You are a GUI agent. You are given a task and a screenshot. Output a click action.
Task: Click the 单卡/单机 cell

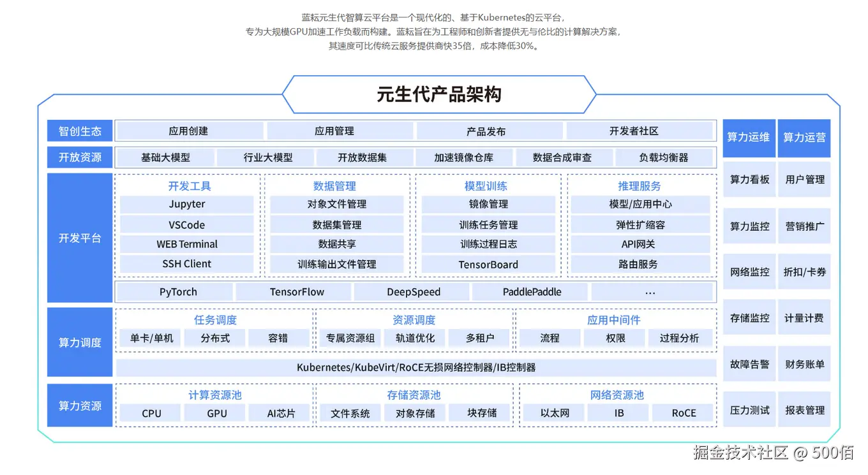(x=151, y=339)
